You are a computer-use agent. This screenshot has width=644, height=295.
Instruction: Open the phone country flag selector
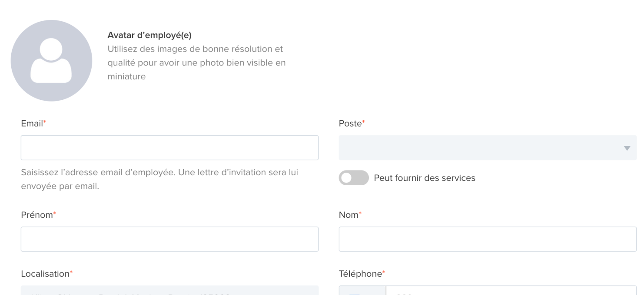coord(362,292)
